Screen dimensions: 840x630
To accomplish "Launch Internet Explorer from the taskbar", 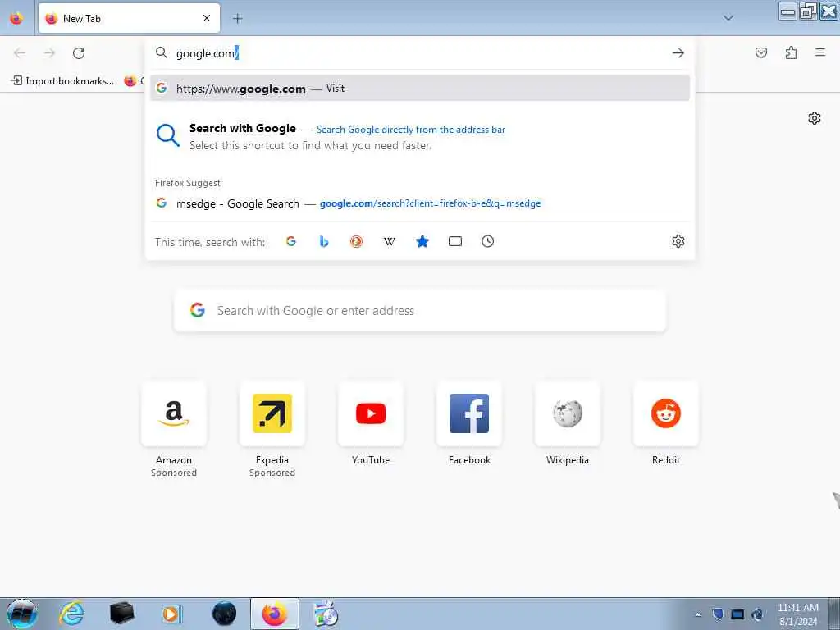I will [71, 614].
